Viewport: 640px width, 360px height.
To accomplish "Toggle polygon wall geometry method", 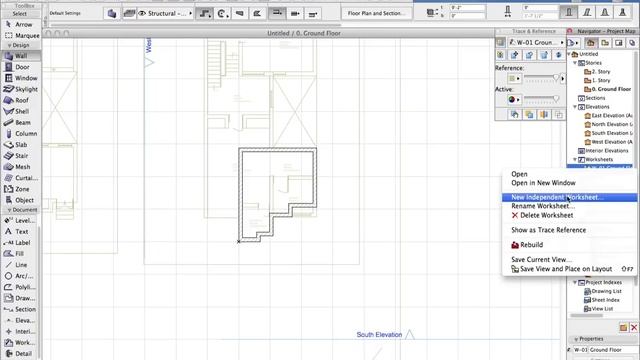I will (257, 13).
